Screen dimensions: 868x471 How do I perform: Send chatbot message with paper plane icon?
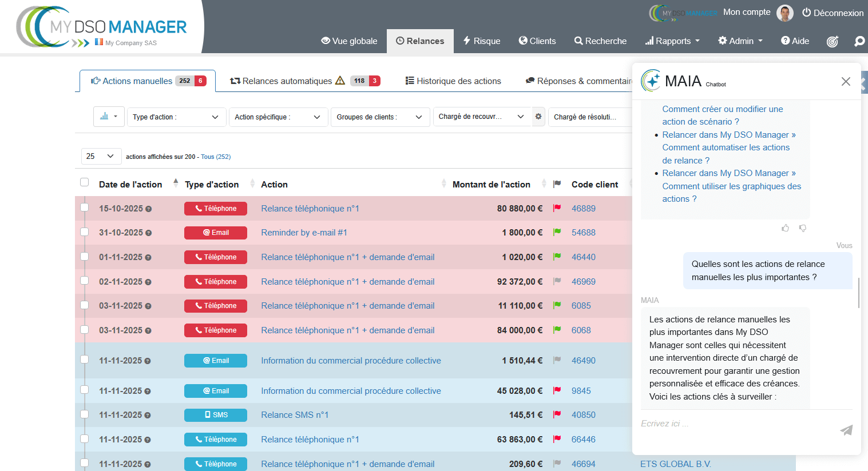pos(846,430)
